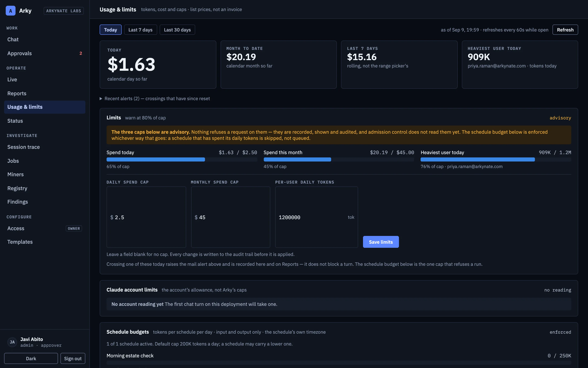588x368 pixels.
Task: Open Chat in the sidebar
Action: tap(45, 39)
